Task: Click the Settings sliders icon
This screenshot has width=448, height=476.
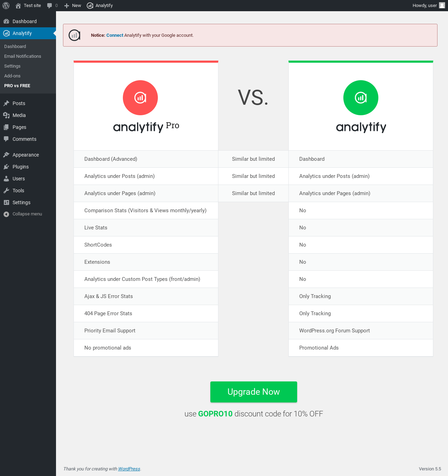Action: [x=6, y=202]
